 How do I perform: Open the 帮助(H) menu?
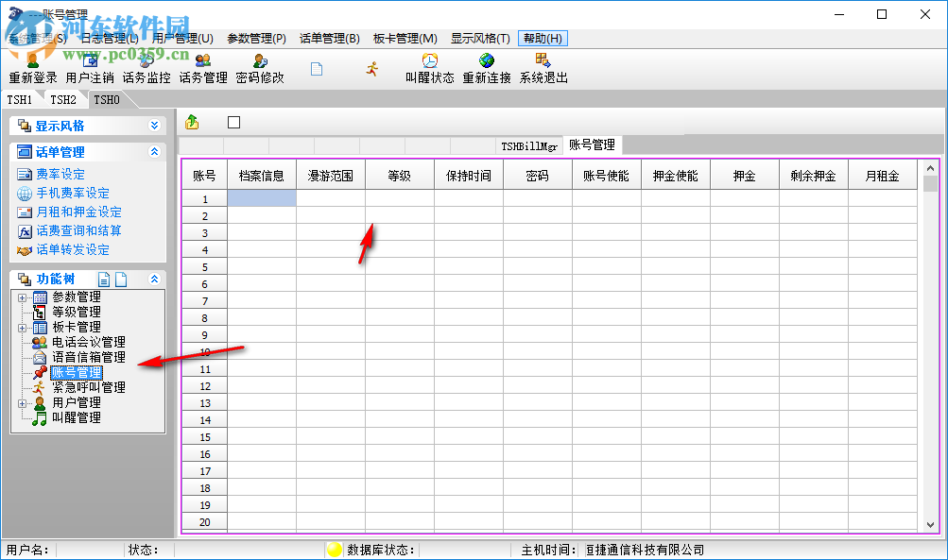[543, 38]
